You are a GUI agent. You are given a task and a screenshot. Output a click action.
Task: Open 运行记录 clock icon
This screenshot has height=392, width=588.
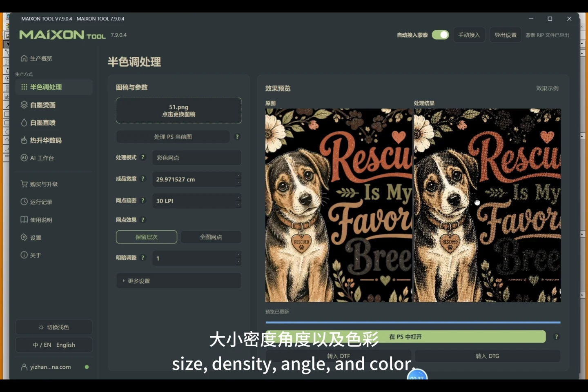click(24, 202)
